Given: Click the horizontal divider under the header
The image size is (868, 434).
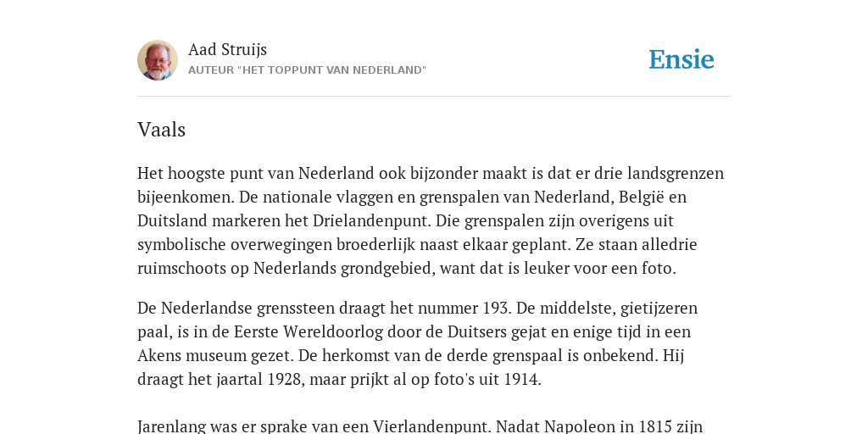Looking at the screenshot, I should 434,97.
